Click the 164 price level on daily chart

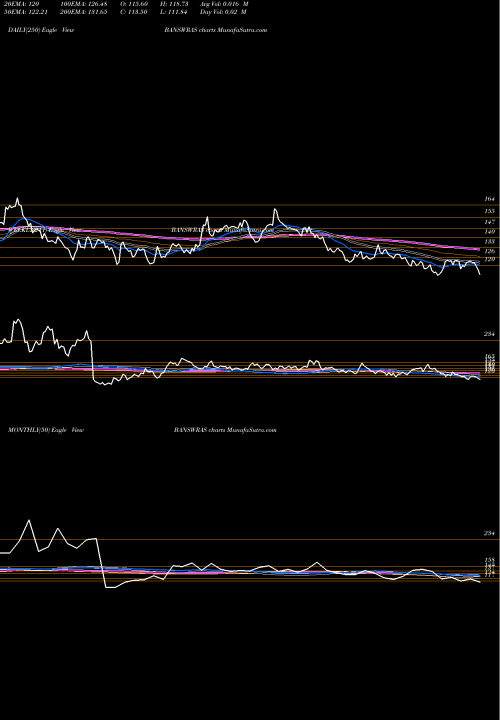click(489, 199)
